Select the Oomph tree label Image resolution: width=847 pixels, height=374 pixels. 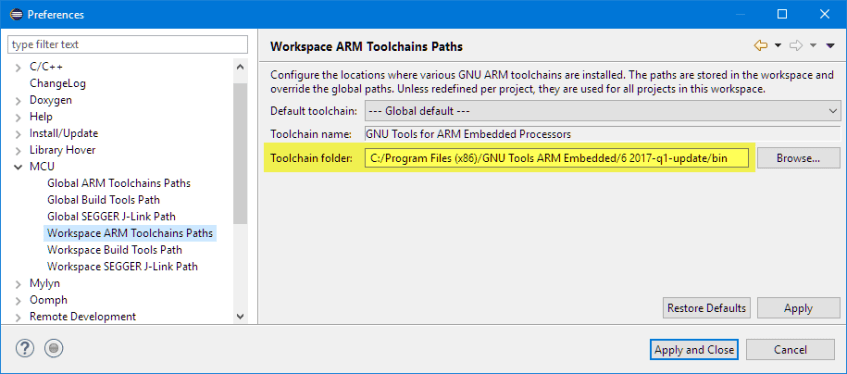tap(48, 300)
